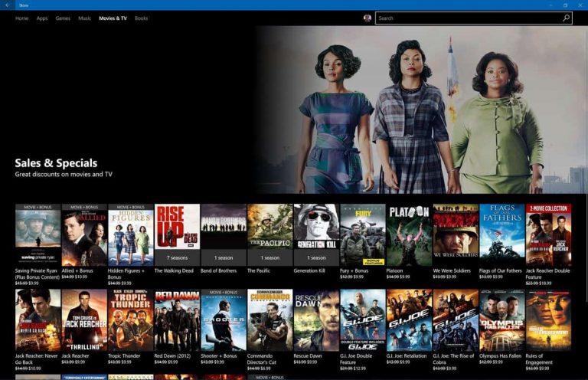Open the Music tab
The image size is (588, 380).
click(84, 18)
